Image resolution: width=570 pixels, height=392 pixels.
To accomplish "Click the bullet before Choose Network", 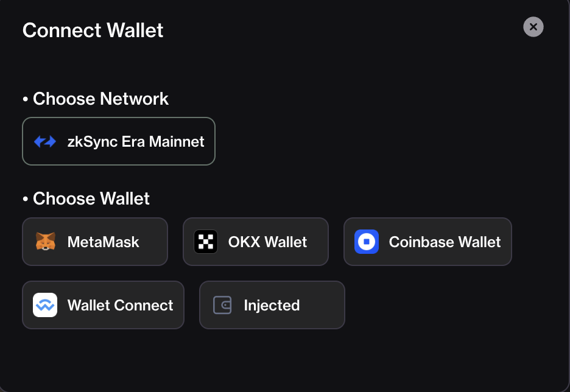I will [26, 99].
